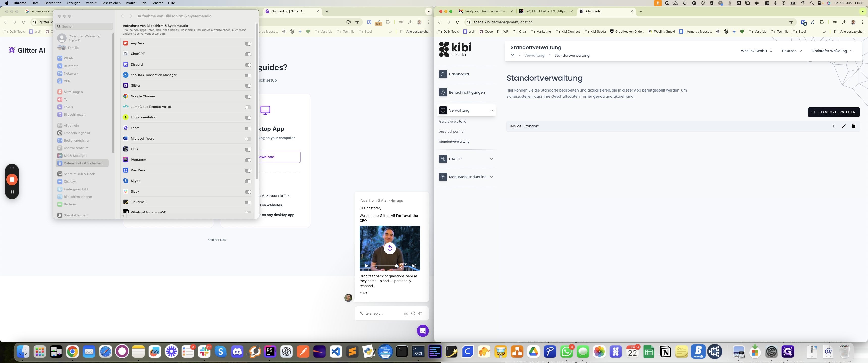Open Slack from the Dock
This screenshot has width=868, height=363.
tap(204, 352)
